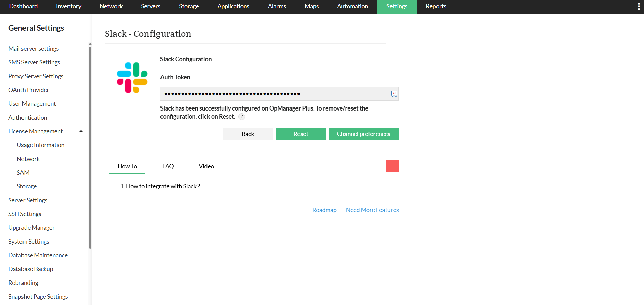Image resolution: width=644 pixels, height=305 pixels.
Task: Open Usage Information under License Management
Action: (41, 145)
